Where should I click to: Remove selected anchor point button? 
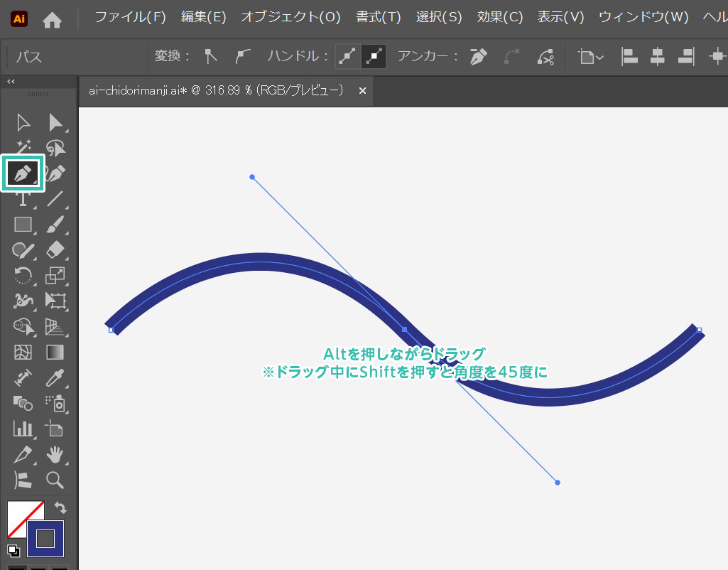pos(478,57)
